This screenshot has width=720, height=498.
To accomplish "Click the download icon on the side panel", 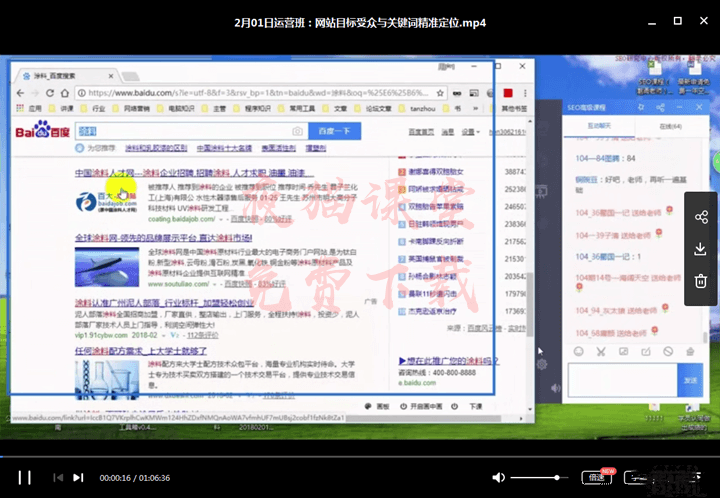I will 701,249.
